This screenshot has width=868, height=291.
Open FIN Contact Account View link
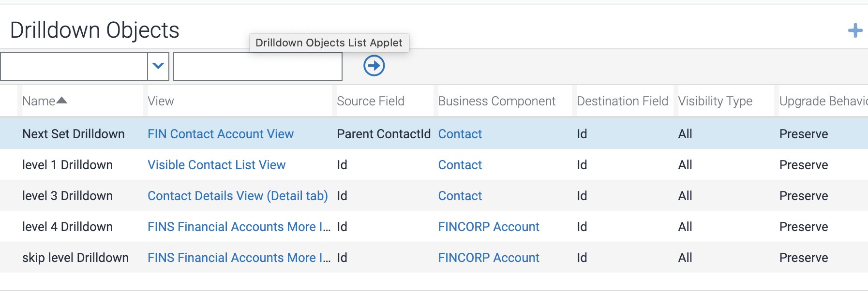click(x=221, y=134)
